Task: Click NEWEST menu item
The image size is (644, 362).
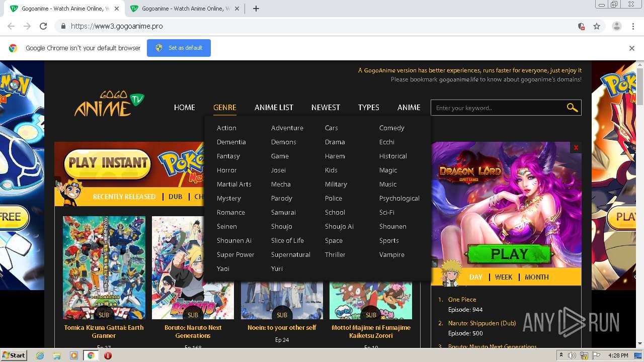Action: pos(326,107)
